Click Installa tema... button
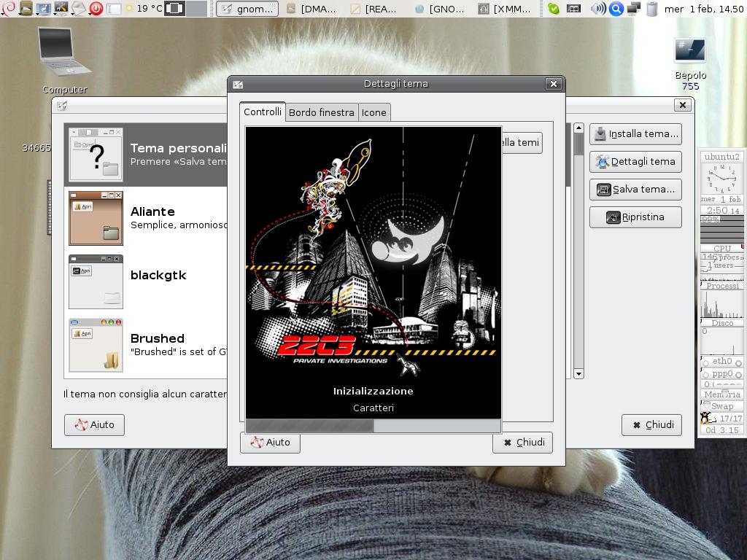The width and height of the screenshot is (747, 560). (x=635, y=134)
